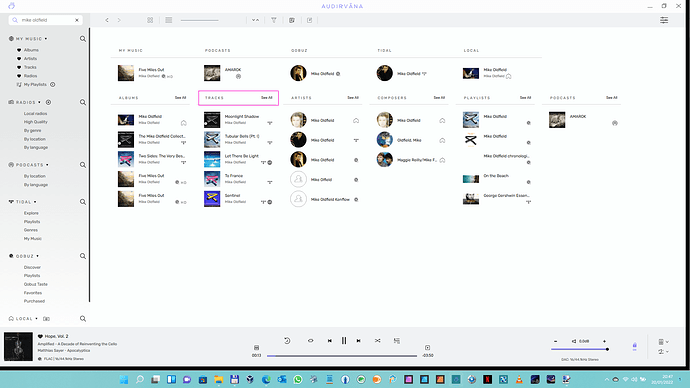Toggle shuffle playback
The height and width of the screenshot is (388, 690).
tap(378, 341)
